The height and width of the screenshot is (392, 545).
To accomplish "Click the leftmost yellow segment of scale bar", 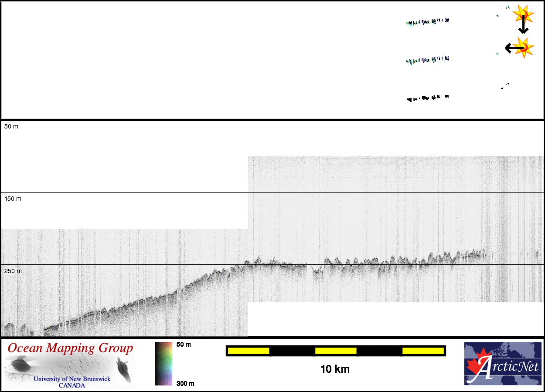I will [248, 351].
